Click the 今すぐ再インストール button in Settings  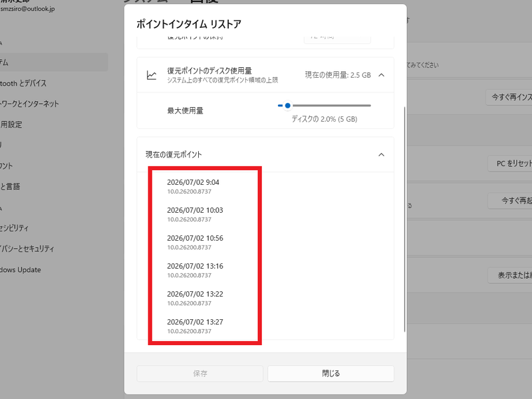(x=509, y=97)
